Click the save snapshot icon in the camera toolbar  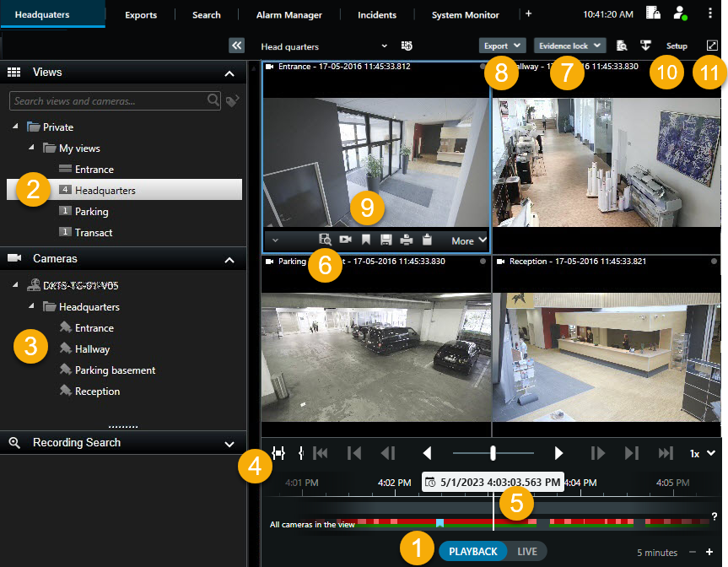coord(386,240)
